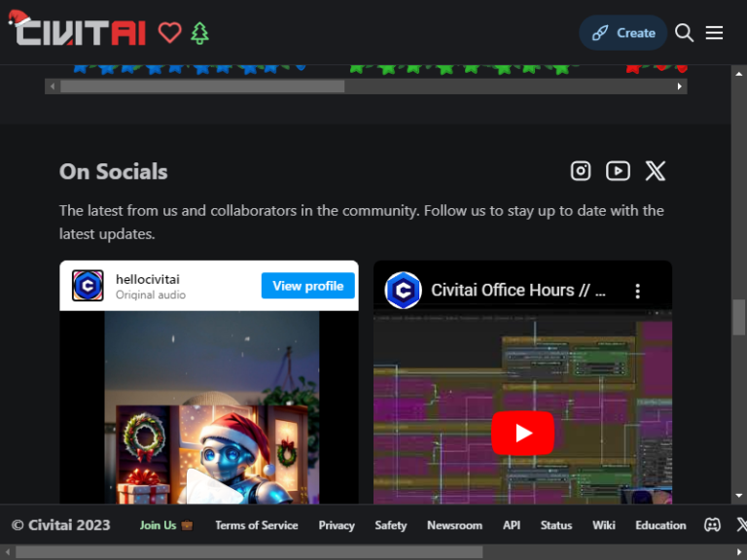Click the Civitai logo

tap(77, 28)
